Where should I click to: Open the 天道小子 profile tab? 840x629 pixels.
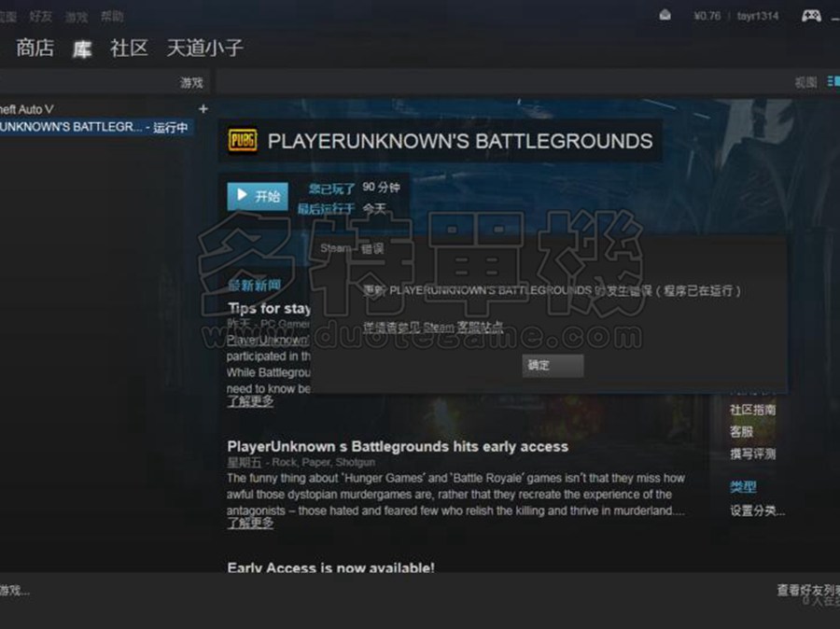click(x=205, y=49)
